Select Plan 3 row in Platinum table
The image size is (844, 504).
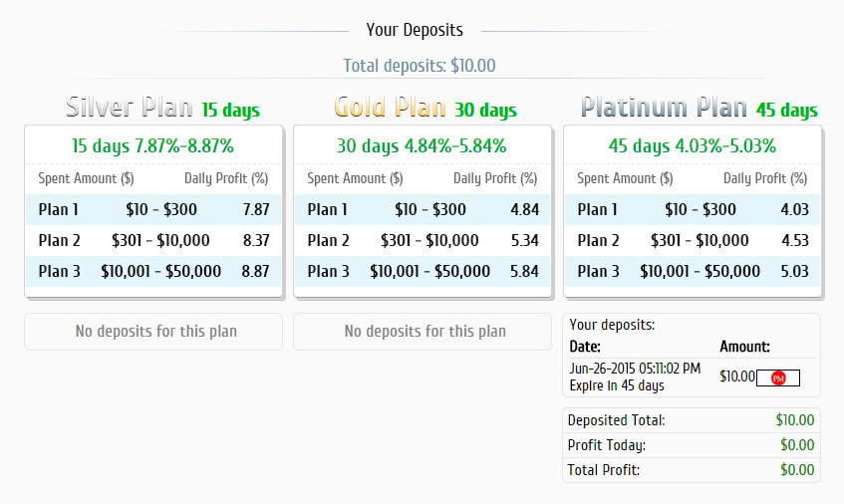pos(693,271)
